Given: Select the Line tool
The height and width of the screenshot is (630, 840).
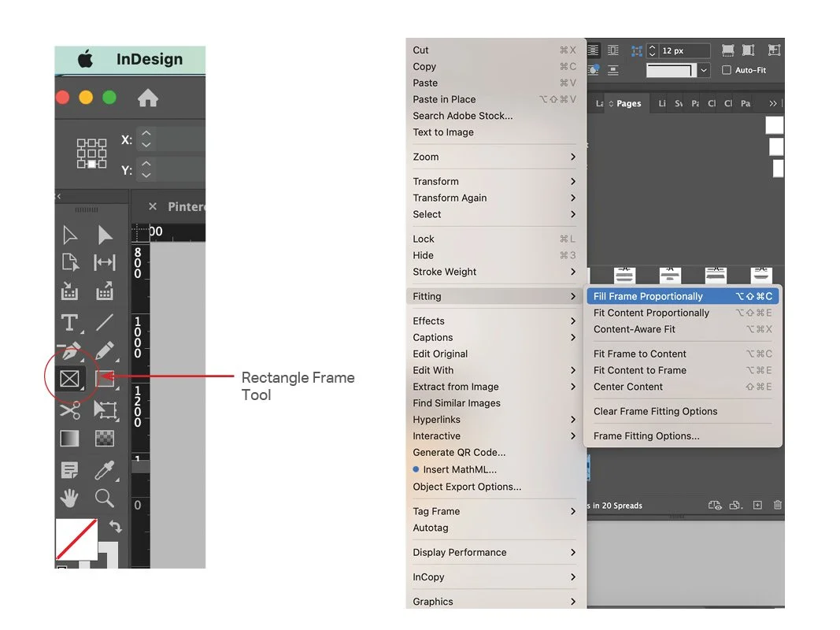Looking at the screenshot, I should 105,323.
